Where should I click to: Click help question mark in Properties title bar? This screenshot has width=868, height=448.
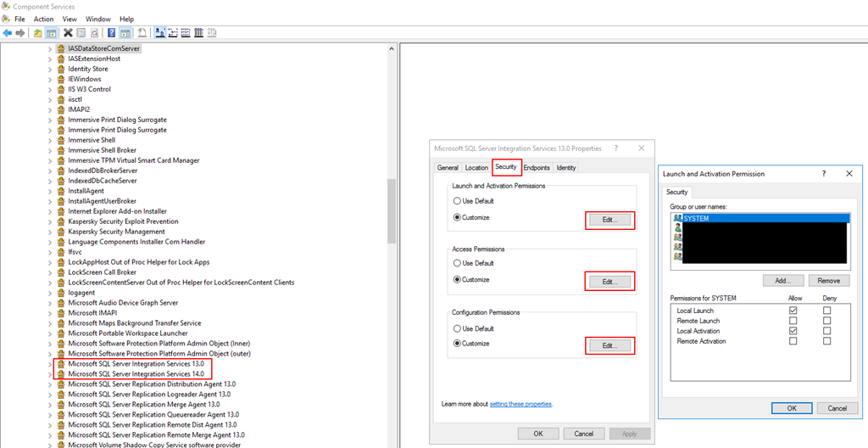pyautogui.click(x=615, y=148)
